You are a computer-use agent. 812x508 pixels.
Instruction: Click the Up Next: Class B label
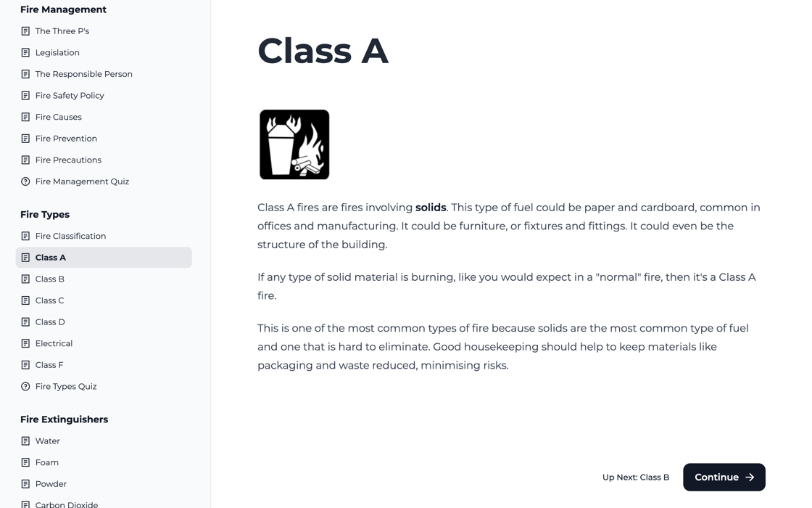(x=635, y=477)
